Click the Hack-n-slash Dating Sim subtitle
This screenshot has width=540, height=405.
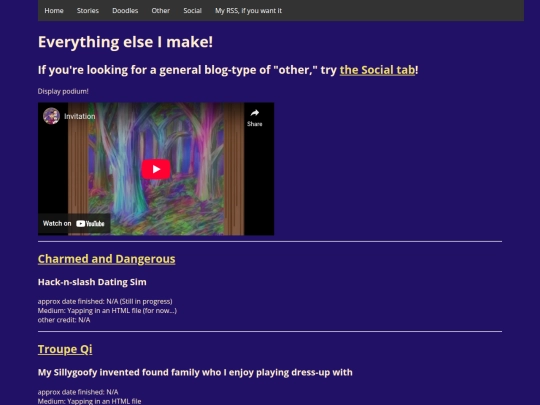(92, 282)
